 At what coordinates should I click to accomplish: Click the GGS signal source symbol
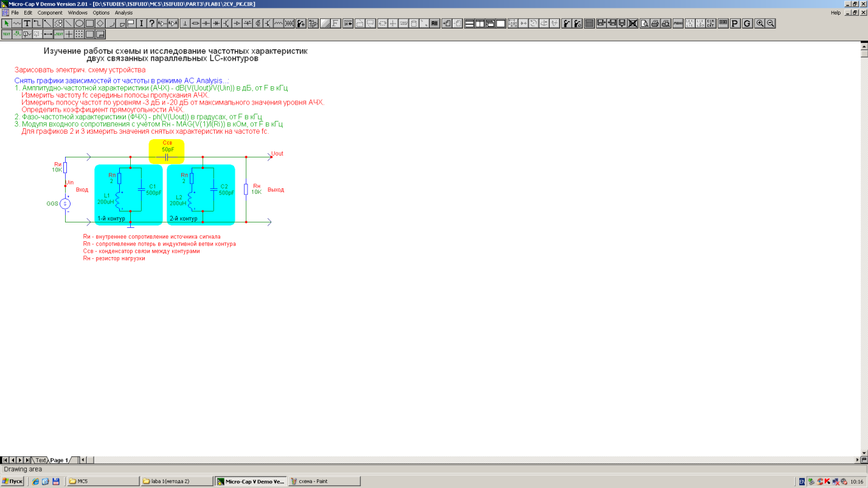[x=65, y=204]
